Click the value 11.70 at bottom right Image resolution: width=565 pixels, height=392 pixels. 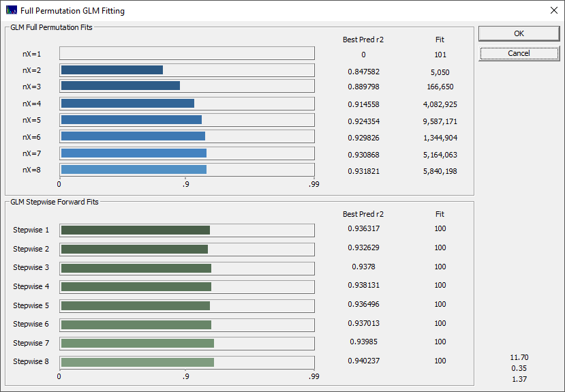click(x=519, y=357)
